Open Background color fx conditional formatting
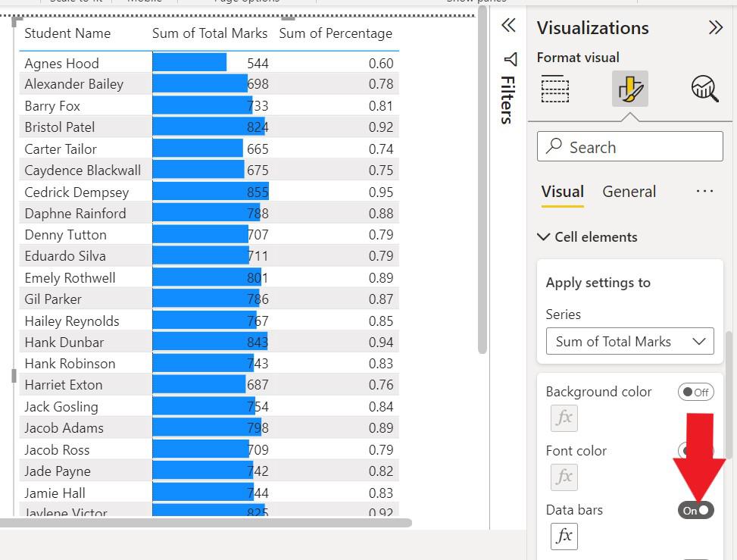The width and height of the screenshot is (737, 560). [564, 418]
